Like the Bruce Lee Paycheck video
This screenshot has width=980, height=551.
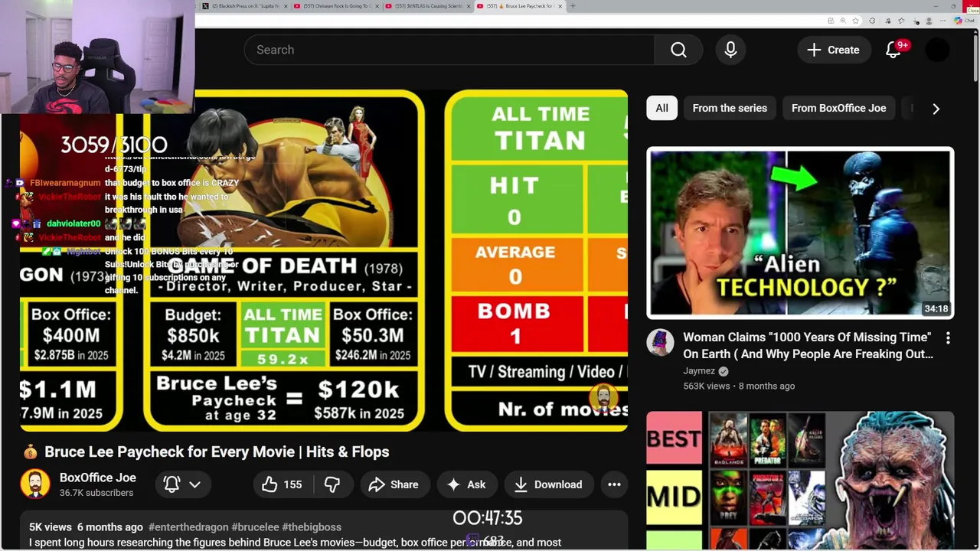point(282,484)
